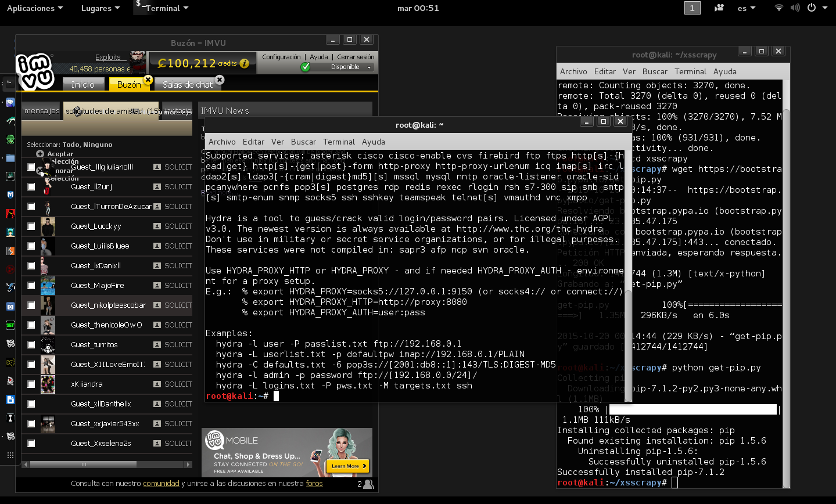The image size is (836, 504).
Task: Tick checkbox for Guest_thenicoleOwO
Action: pos(31,325)
